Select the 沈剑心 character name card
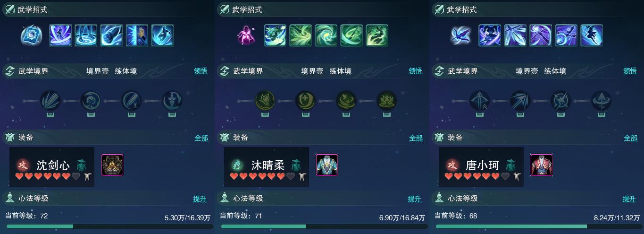 [x=52, y=167]
